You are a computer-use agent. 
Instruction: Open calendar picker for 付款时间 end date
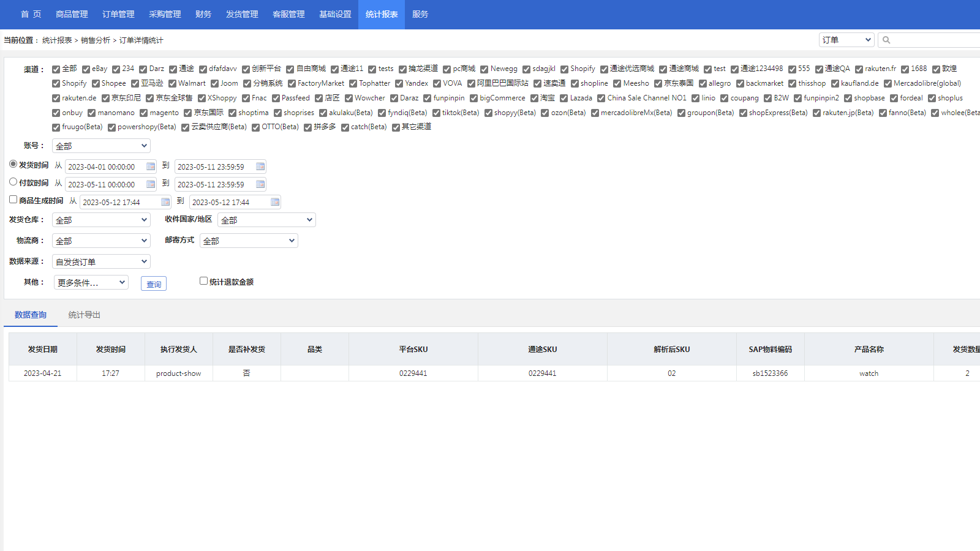[260, 184]
